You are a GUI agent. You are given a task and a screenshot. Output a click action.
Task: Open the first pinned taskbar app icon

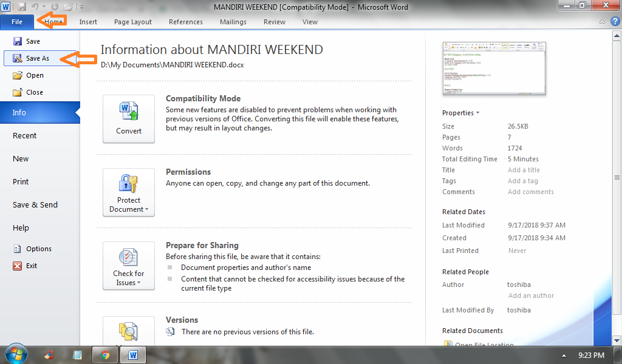49,355
